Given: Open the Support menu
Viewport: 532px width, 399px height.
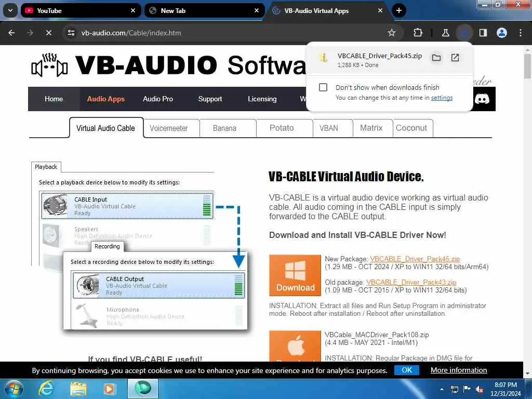Looking at the screenshot, I should [210, 99].
